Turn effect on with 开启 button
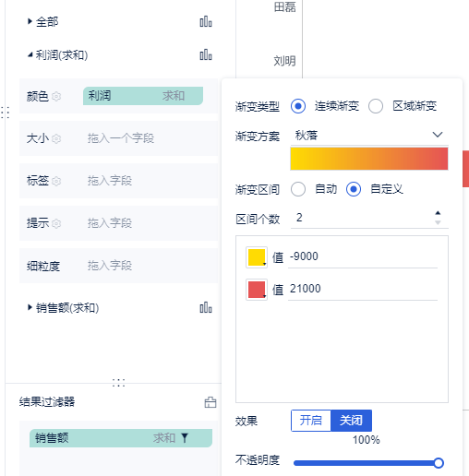This screenshot has width=469, height=476. 311,421
